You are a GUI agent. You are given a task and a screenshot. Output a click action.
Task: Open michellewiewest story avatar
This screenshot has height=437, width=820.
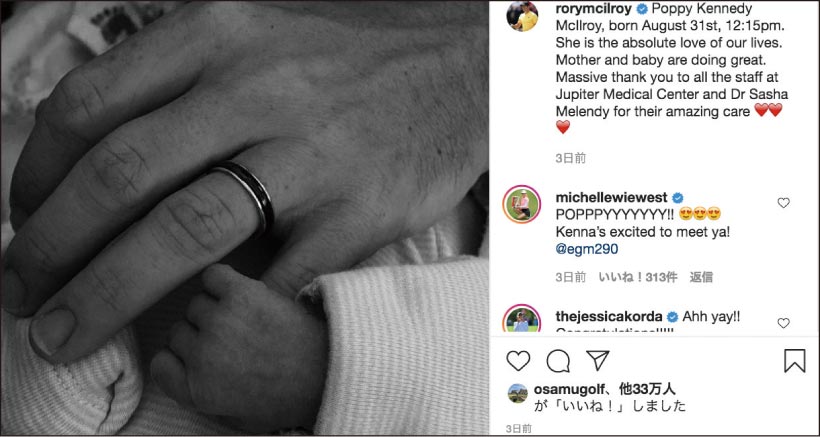tap(522, 204)
